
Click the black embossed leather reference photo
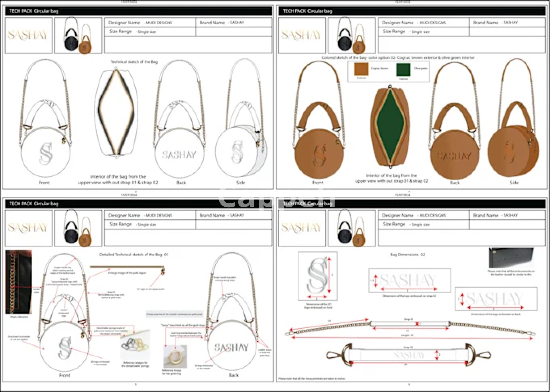(x=511, y=258)
